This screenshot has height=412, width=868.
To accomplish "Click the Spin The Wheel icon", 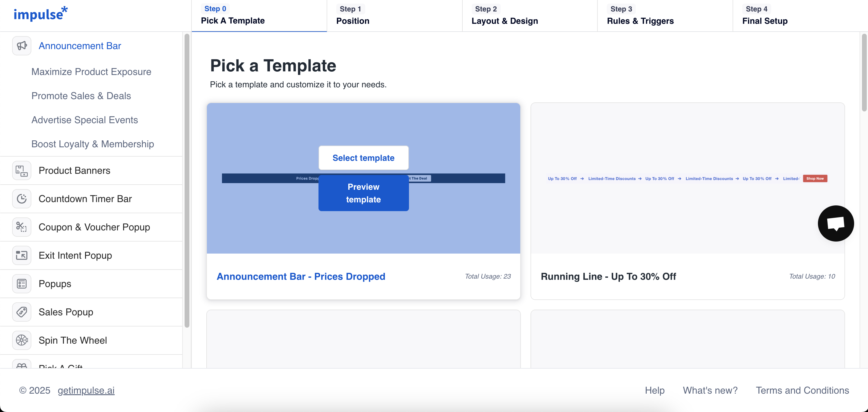I will pyautogui.click(x=22, y=340).
